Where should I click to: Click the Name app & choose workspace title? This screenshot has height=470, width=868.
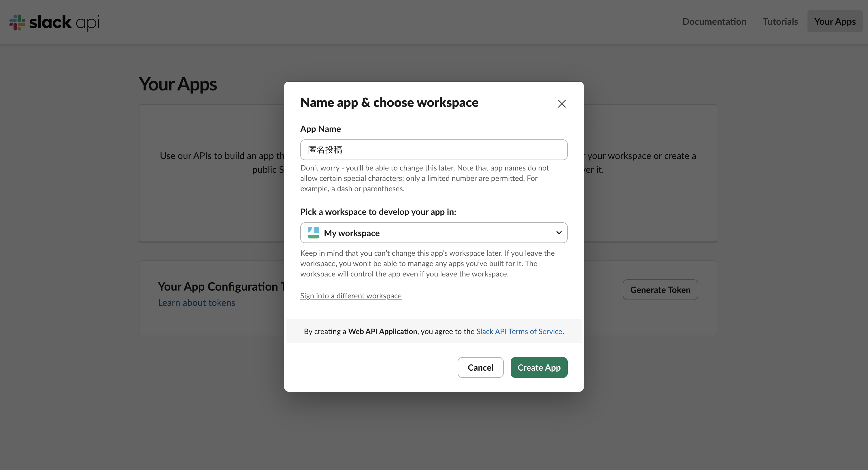point(389,102)
